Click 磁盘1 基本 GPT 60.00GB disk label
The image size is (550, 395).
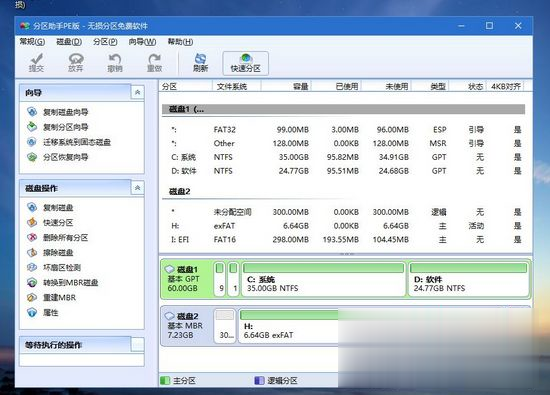pos(187,279)
